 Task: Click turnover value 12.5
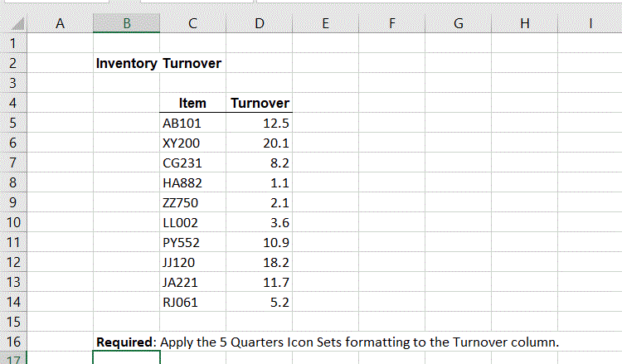[259, 123]
